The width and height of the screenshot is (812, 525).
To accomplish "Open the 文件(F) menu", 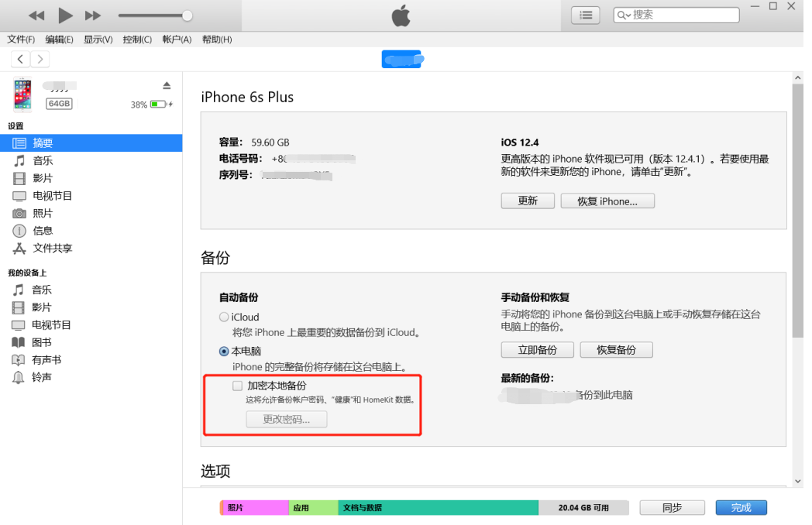I will pyautogui.click(x=21, y=39).
